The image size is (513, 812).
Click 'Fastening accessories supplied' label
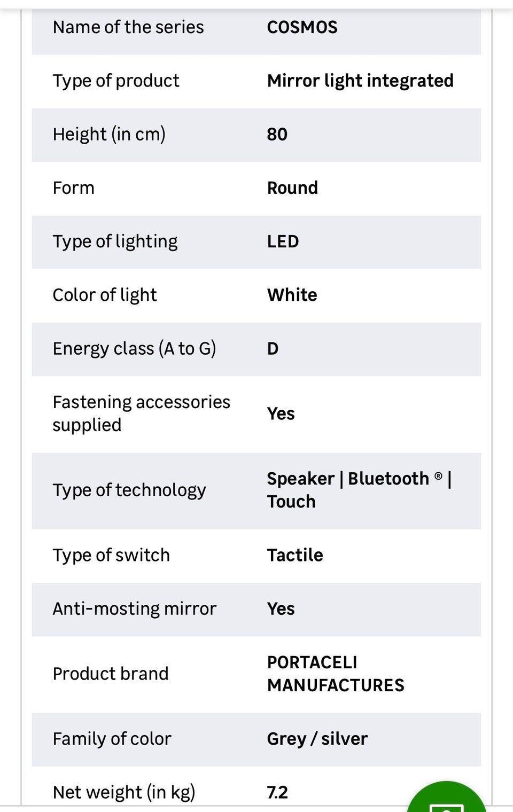pyautogui.click(x=141, y=413)
